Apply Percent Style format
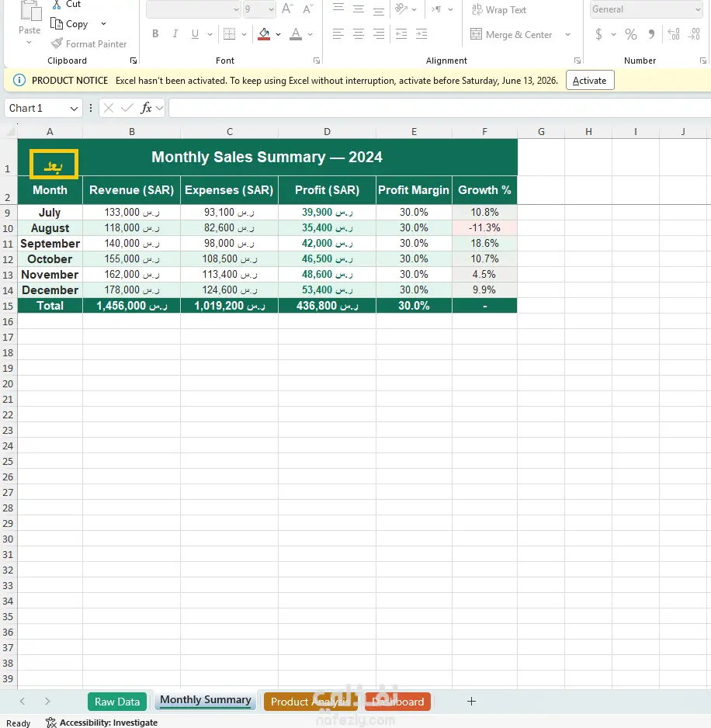 [630, 34]
